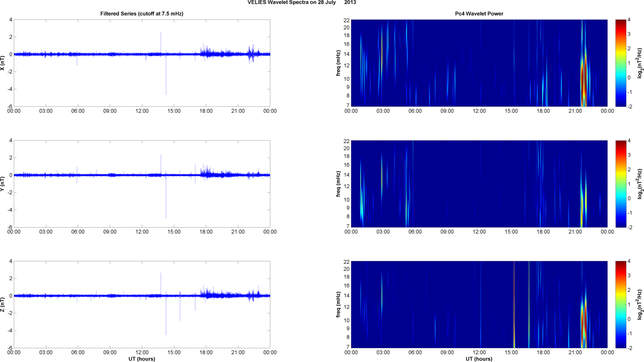
Task: Click the freq (mHz) label of top wavelet plot
Action: 338,63
